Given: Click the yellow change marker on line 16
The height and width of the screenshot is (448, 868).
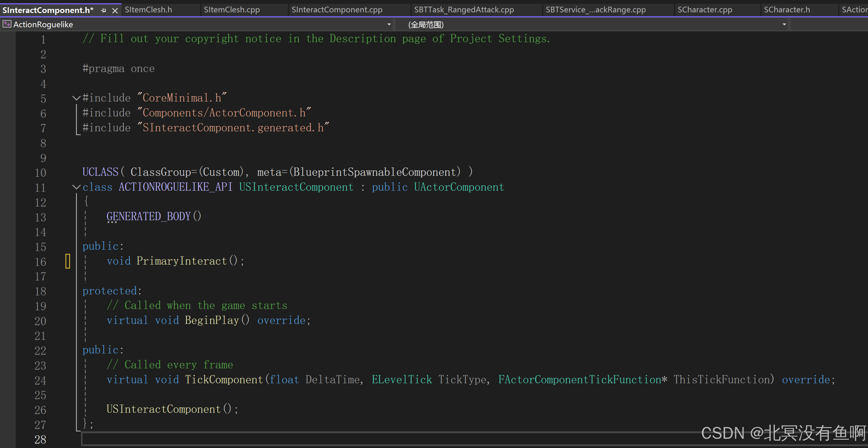Looking at the screenshot, I should 68,261.
